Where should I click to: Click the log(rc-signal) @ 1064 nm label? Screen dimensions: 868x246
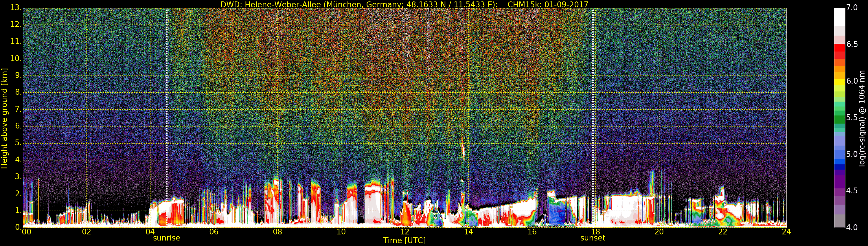[x=862, y=118]
